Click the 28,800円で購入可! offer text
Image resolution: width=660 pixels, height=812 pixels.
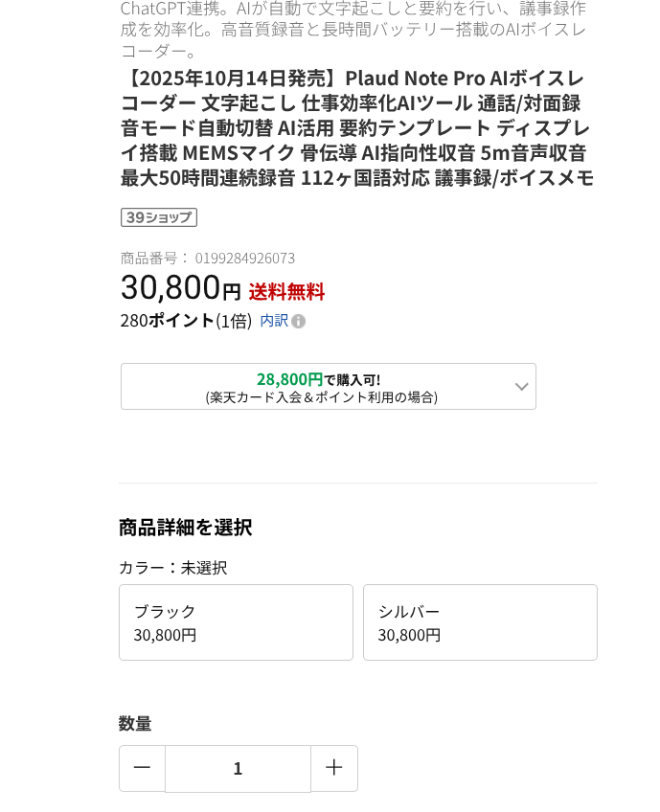point(318,379)
